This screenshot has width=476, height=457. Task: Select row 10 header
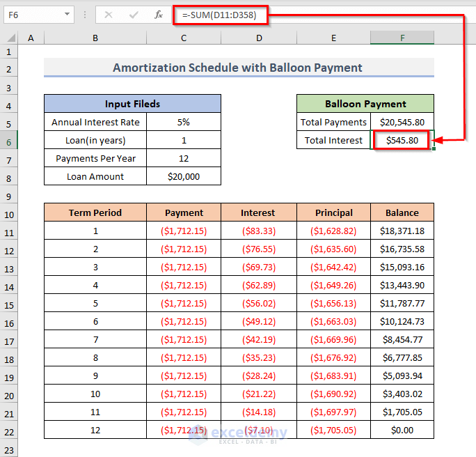click(x=9, y=213)
